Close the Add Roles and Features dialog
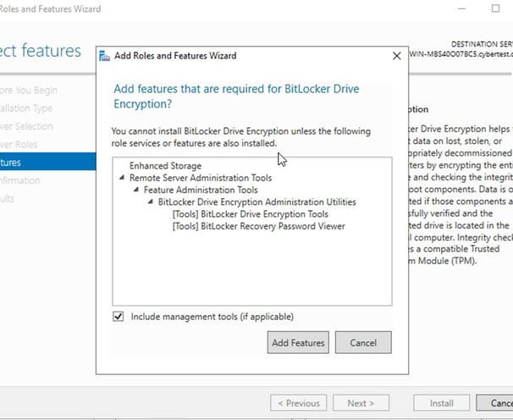 [396, 56]
